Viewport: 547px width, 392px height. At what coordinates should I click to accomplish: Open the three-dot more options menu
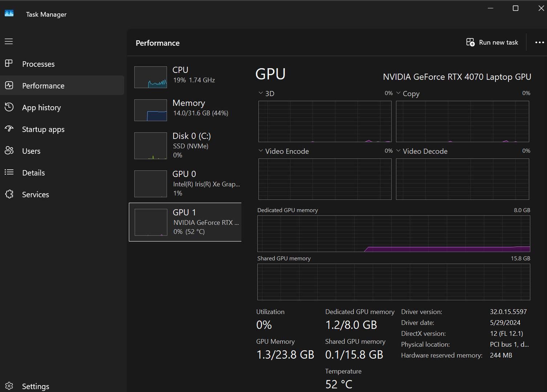(x=539, y=42)
